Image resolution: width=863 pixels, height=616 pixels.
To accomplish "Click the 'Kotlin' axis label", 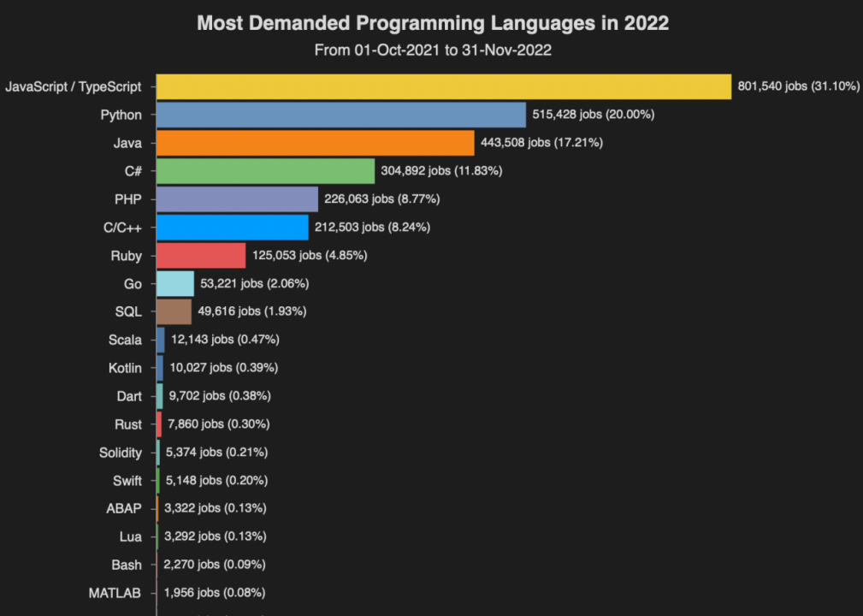I will click(x=125, y=368).
